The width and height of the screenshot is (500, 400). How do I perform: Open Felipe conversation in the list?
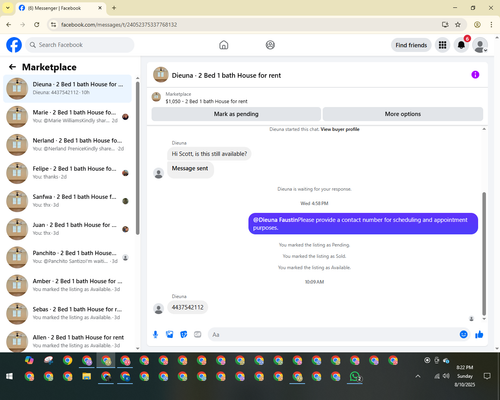click(x=67, y=173)
